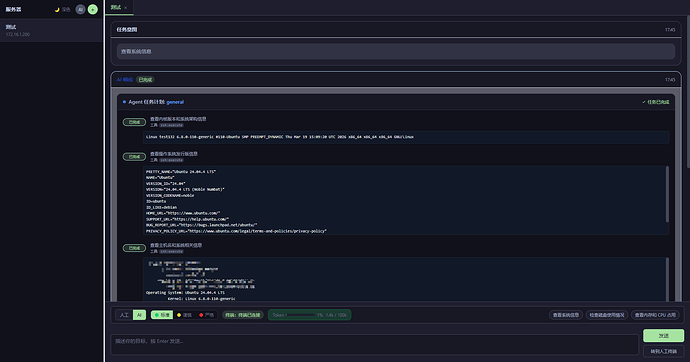Screen dimensions: 690x362
Task: Click the 任务意图 card header
Action: click(396, 29)
